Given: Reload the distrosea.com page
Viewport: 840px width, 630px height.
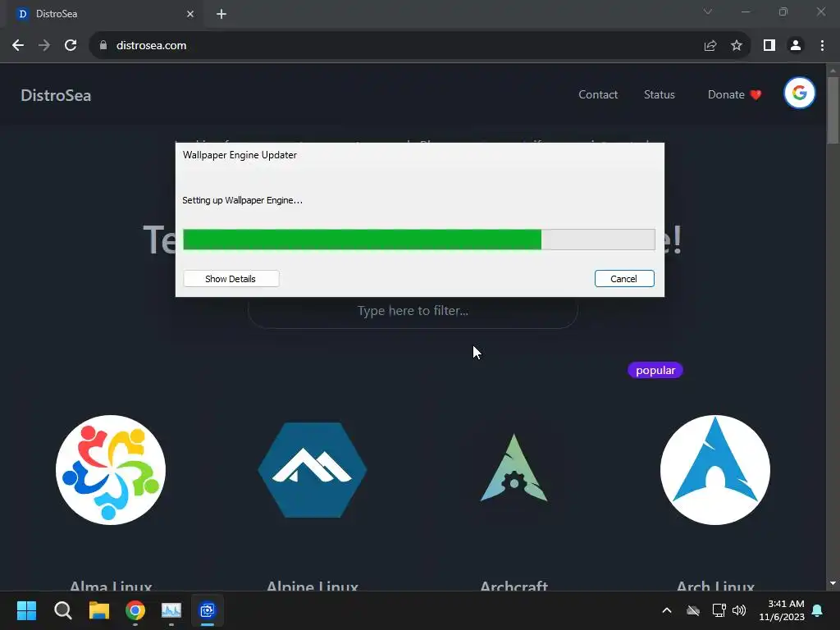Looking at the screenshot, I should click(71, 46).
